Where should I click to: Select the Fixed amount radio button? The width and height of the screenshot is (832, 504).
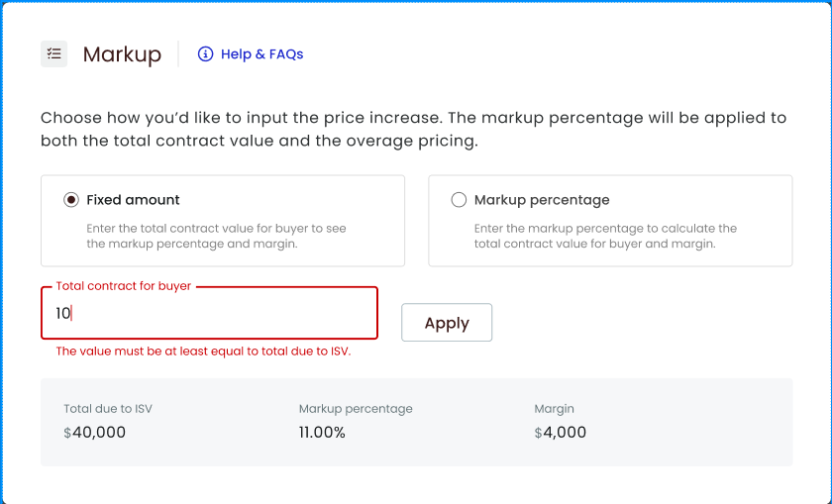click(x=71, y=200)
